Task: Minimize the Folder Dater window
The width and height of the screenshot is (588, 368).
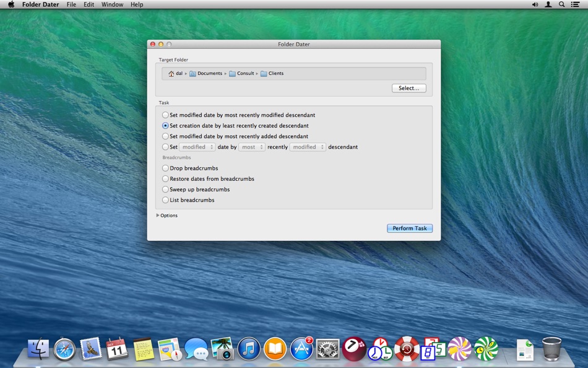Action: click(x=161, y=45)
